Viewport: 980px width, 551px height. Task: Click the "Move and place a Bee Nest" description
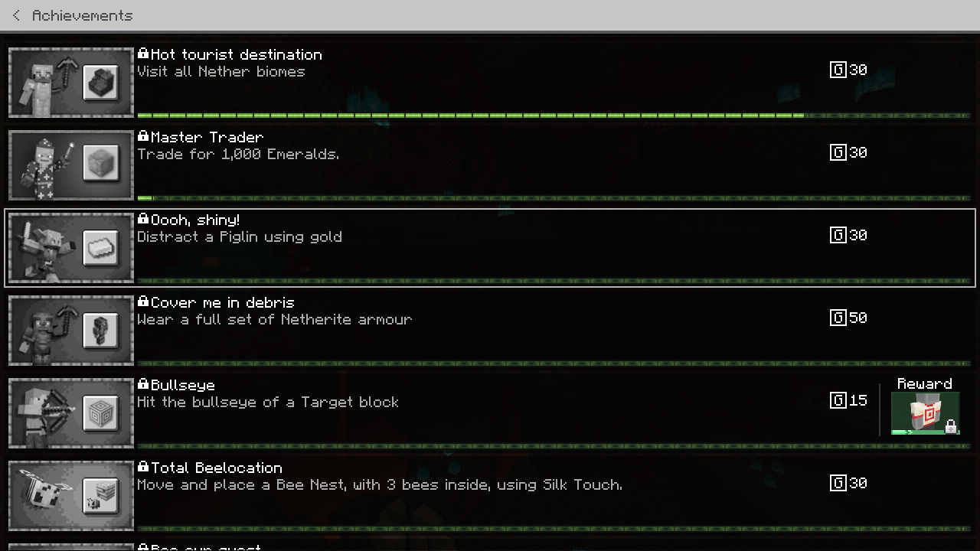click(380, 484)
